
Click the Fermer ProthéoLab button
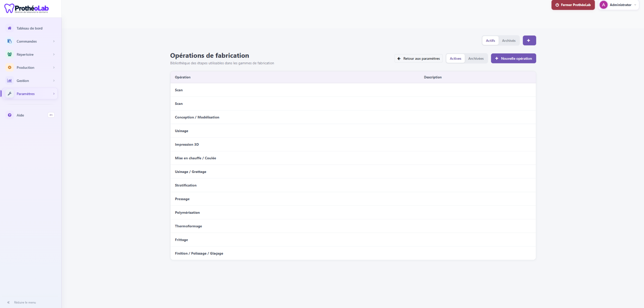(573, 5)
